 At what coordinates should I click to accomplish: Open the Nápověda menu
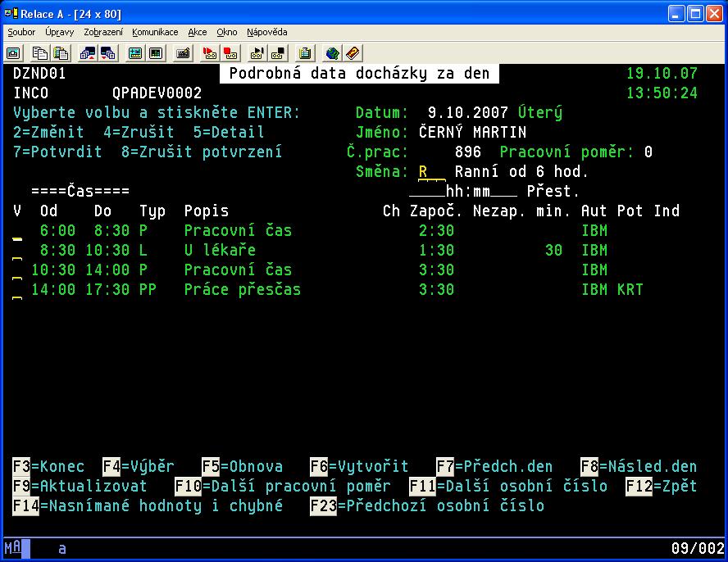click(x=266, y=32)
